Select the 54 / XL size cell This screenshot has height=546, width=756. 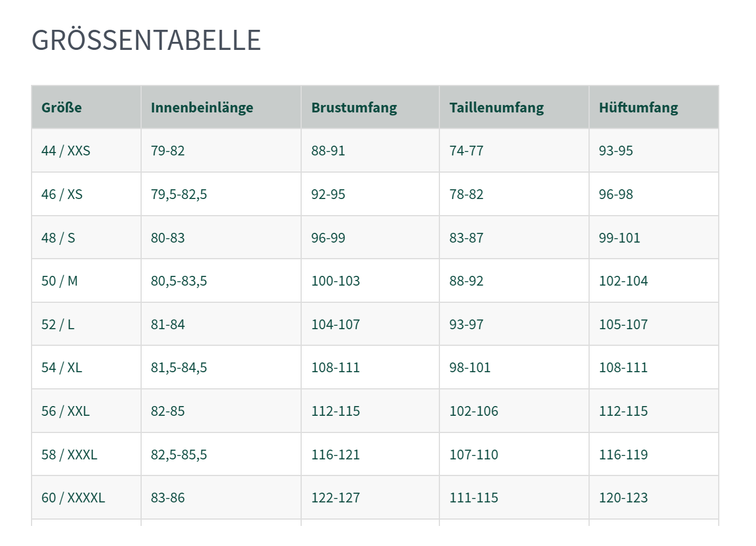click(x=61, y=368)
